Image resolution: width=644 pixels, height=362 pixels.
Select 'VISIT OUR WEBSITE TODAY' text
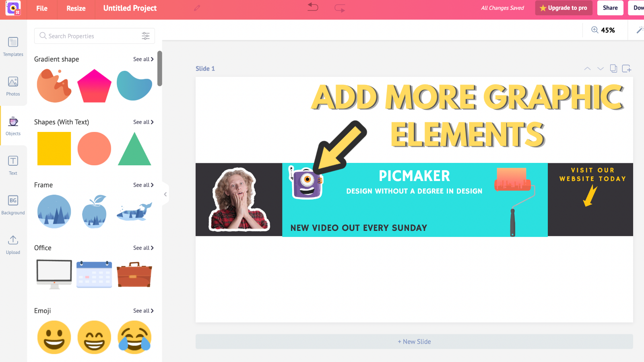coord(592,175)
